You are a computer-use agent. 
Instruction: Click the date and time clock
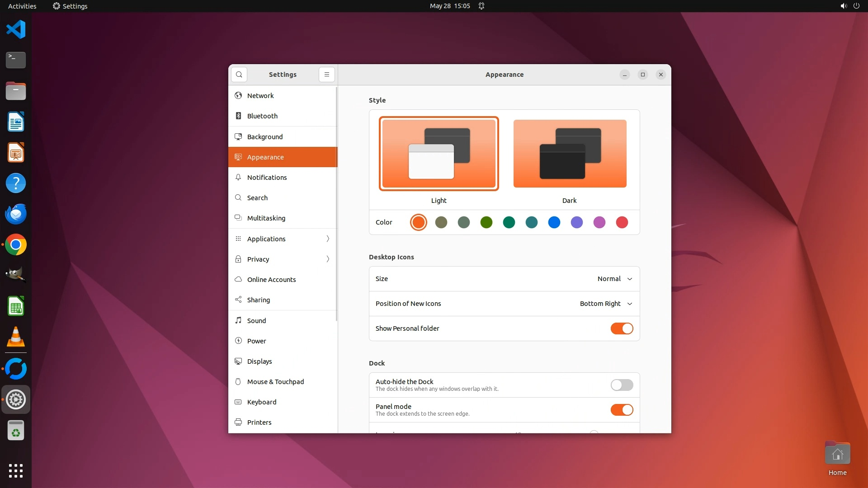click(449, 6)
